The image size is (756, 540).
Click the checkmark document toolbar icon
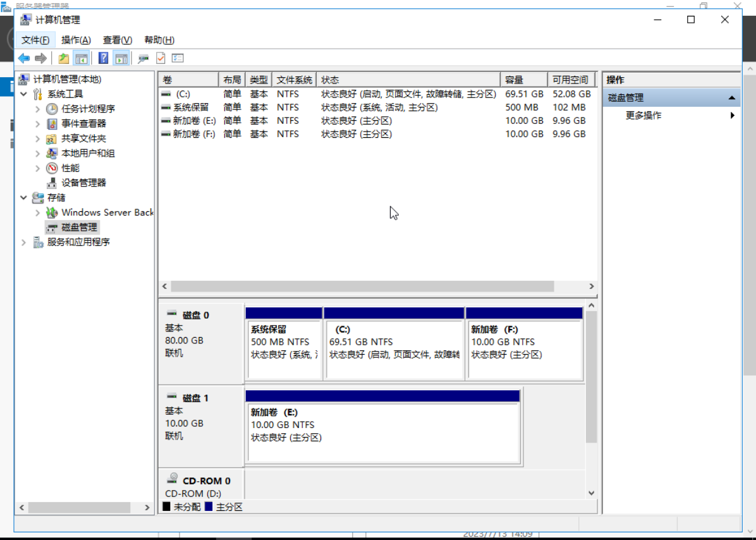[161, 59]
